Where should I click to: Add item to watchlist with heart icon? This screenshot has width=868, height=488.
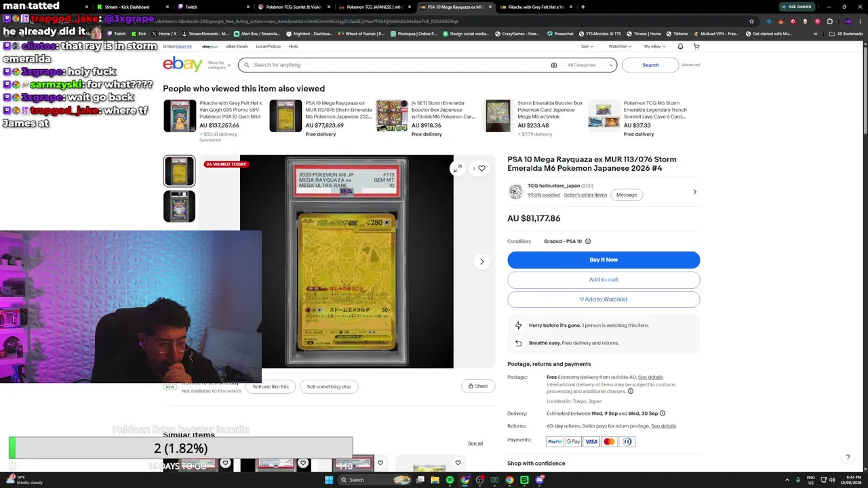tap(481, 168)
